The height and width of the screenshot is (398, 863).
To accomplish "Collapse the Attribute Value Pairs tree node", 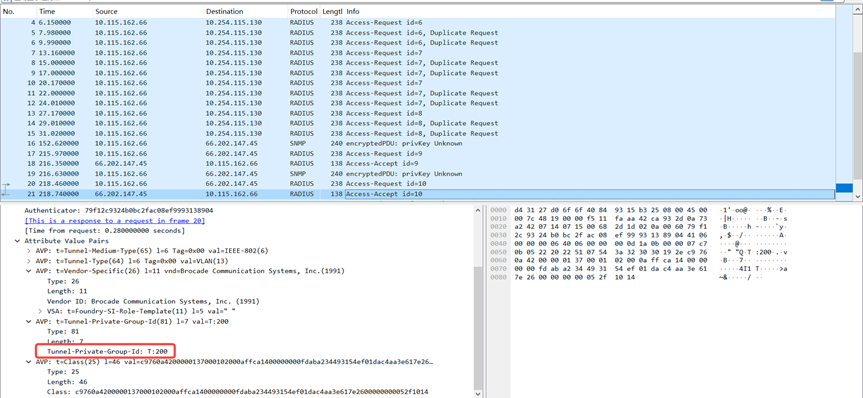I will [x=18, y=241].
